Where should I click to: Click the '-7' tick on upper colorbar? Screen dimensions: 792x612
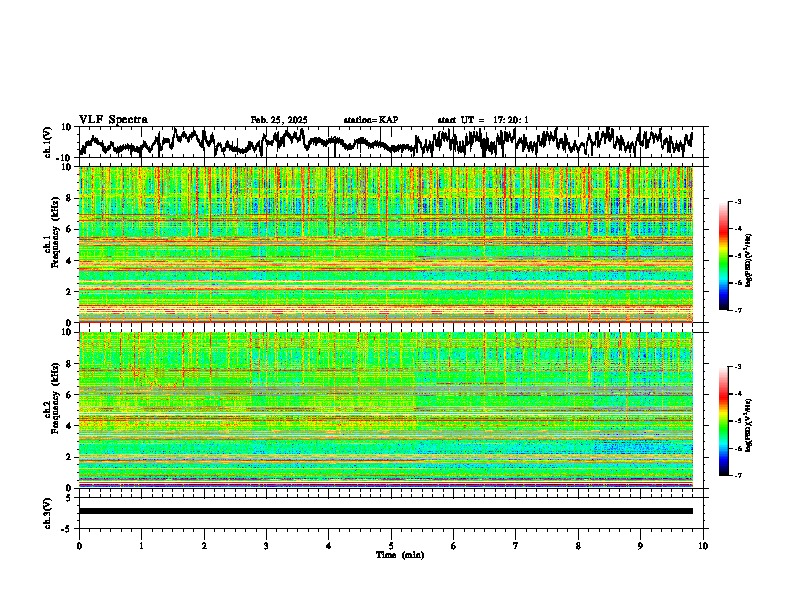click(x=738, y=310)
